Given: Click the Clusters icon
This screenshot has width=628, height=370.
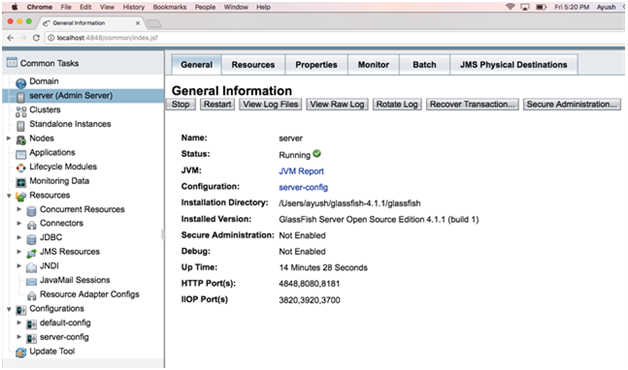Looking at the screenshot, I should coord(21,111).
